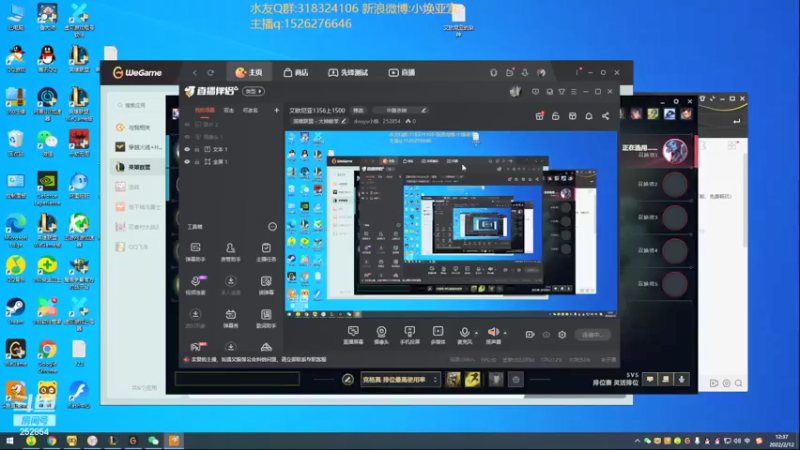Image resolution: width=800 pixels, height=450 pixels.
Task: Open the 直播 tab in WeGame
Action: pyautogui.click(x=402, y=72)
